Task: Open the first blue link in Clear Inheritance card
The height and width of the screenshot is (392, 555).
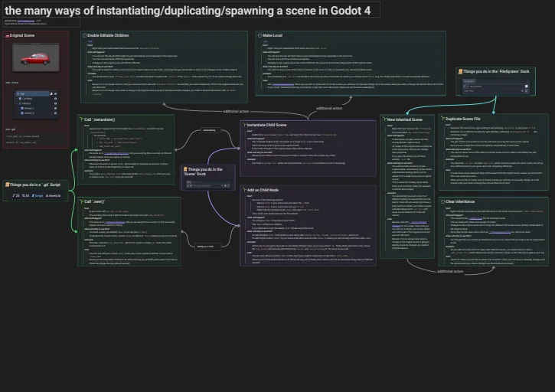Action: click(x=475, y=218)
